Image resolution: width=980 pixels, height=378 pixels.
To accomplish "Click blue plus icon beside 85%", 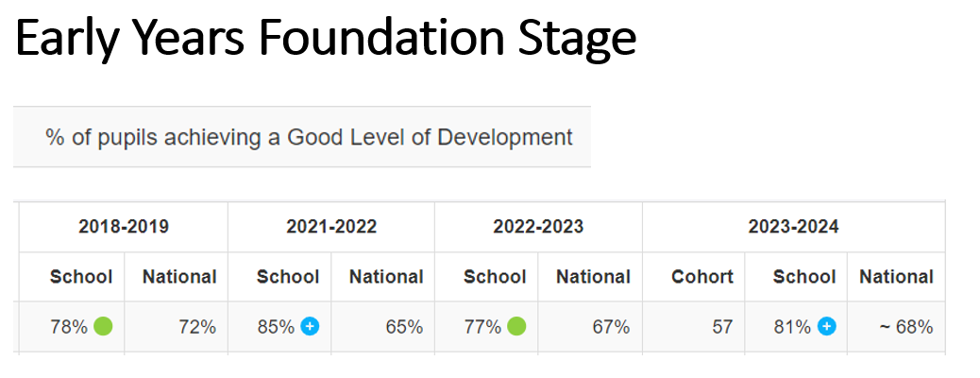I will [310, 327].
